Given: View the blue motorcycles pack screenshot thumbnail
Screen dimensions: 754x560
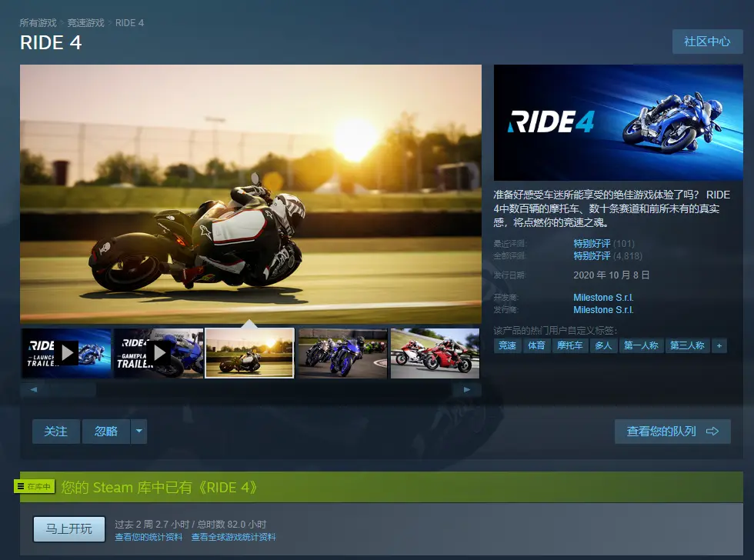Looking at the screenshot, I should point(343,353).
